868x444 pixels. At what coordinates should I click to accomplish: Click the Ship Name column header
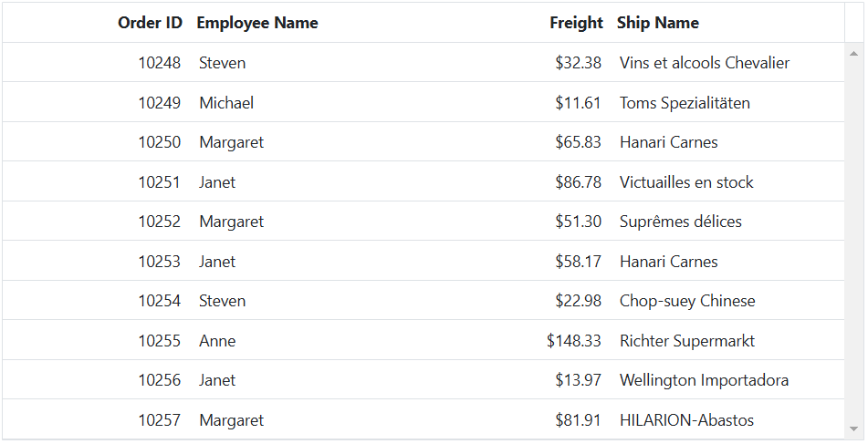[658, 23]
